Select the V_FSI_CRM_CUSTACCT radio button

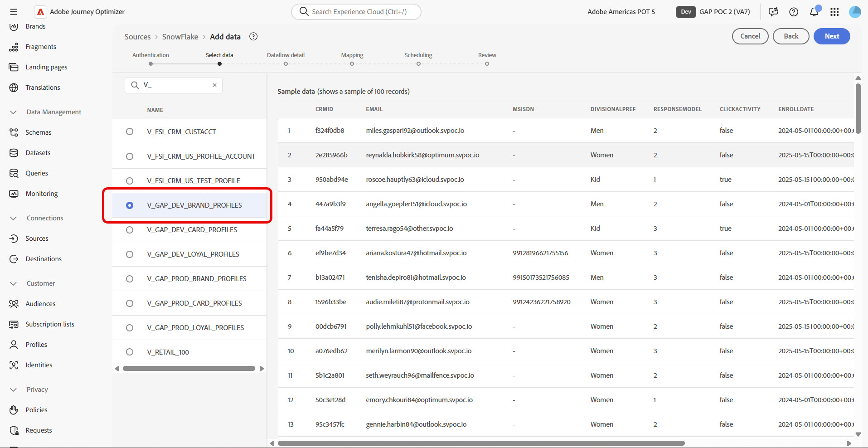[x=130, y=131]
